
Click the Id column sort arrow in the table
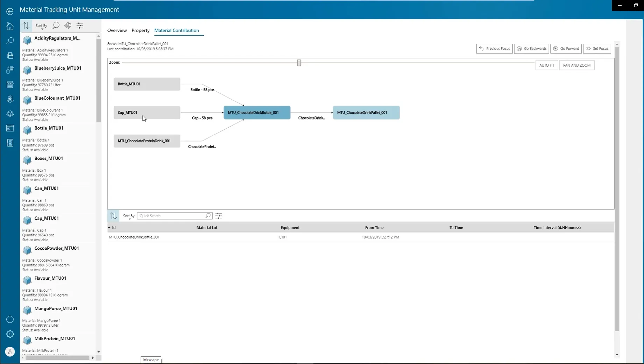coord(109,227)
